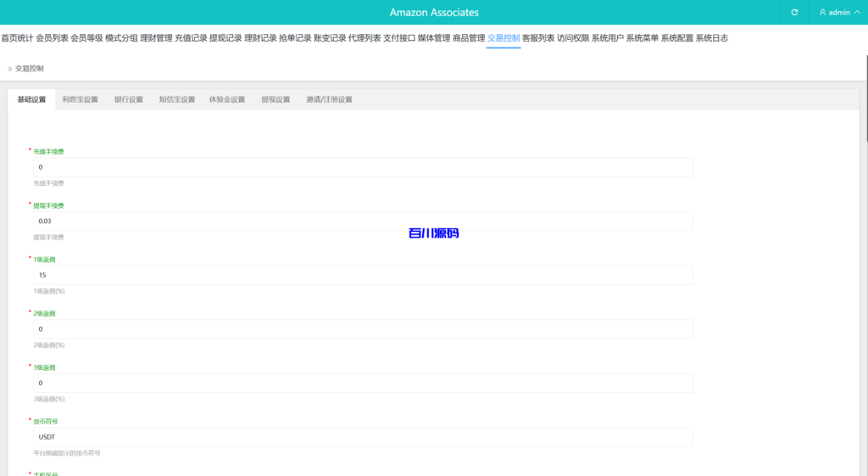Select 系统配置 in the top menu

coord(676,38)
